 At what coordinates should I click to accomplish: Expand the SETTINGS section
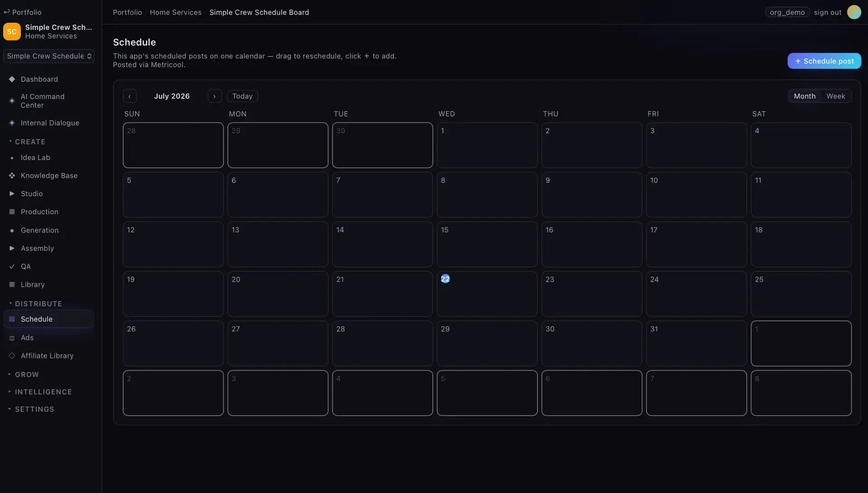[31, 409]
